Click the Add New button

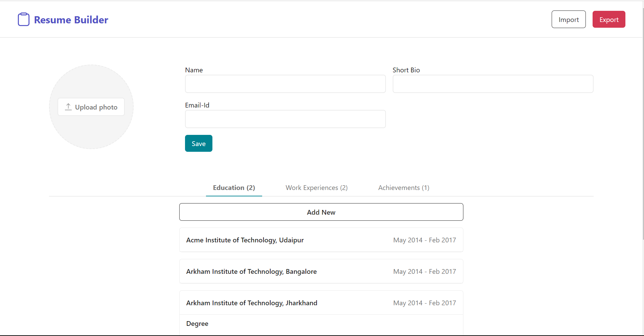[321, 212]
